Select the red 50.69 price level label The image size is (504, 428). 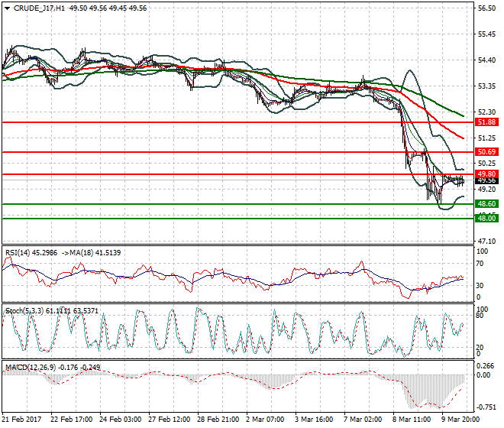(x=486, y=152)
